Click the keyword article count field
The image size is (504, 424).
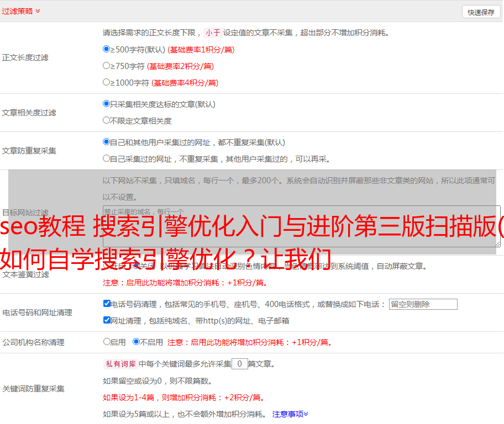coord(239,364)
